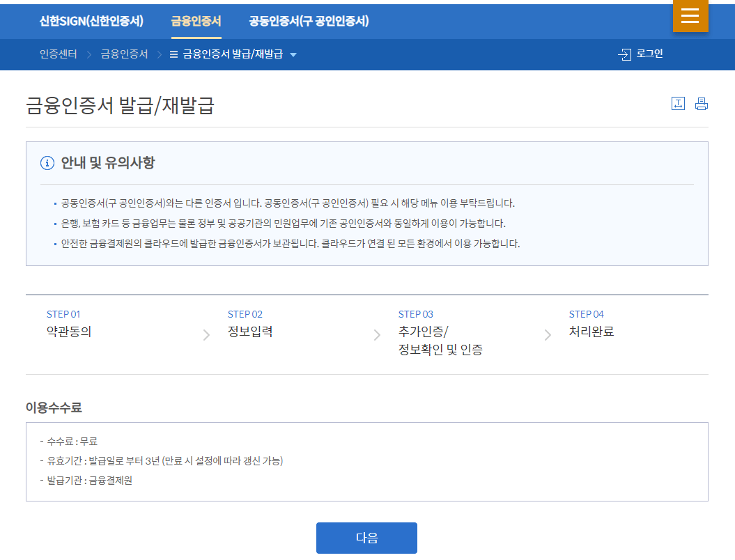Click the 다음 button
Image resolution: width=735 pixels, height=560 pixels.
[366, 538]
